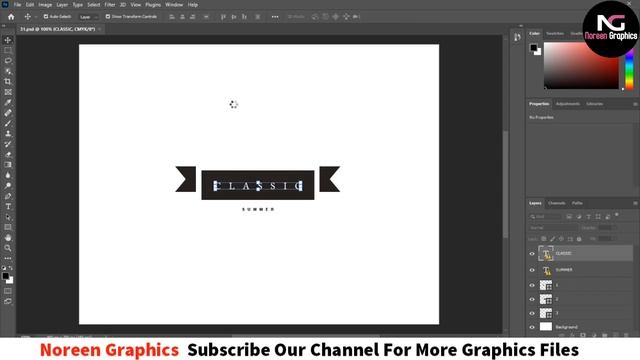Click the collapsed History panel icon
The height and width of the screenshot is (360, 640).
517,38
